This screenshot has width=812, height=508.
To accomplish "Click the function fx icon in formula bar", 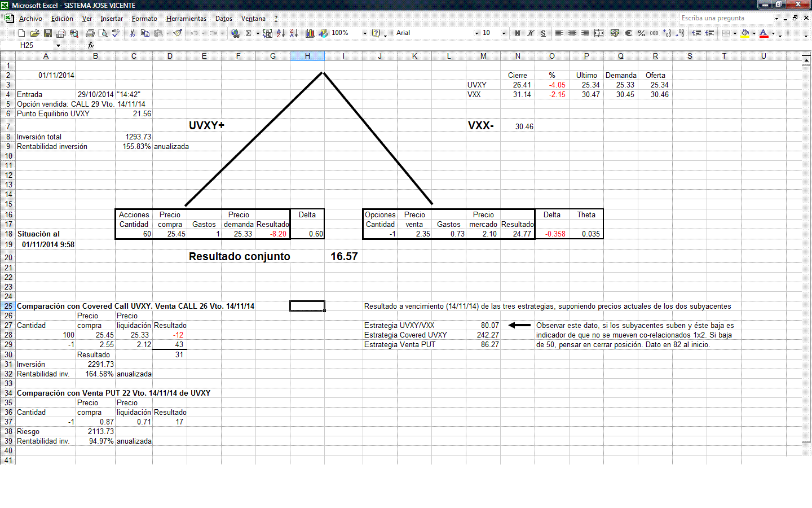I will (x=91, y=45).
